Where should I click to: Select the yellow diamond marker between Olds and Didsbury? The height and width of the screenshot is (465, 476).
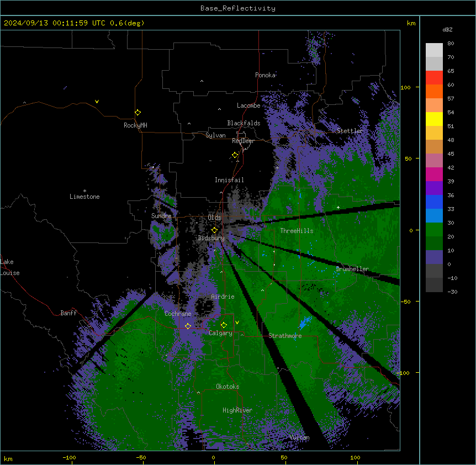click(x=214, y=230)
